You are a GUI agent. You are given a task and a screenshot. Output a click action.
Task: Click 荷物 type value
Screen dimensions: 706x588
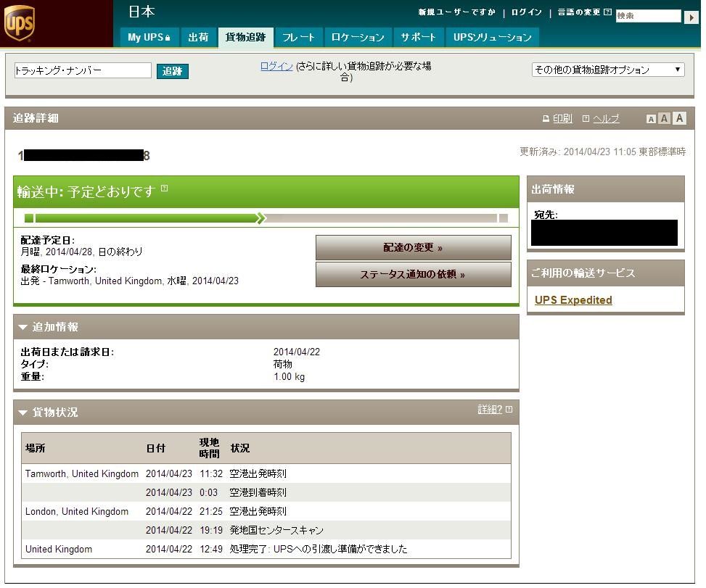pyautogui.click(x=283, y=364)
